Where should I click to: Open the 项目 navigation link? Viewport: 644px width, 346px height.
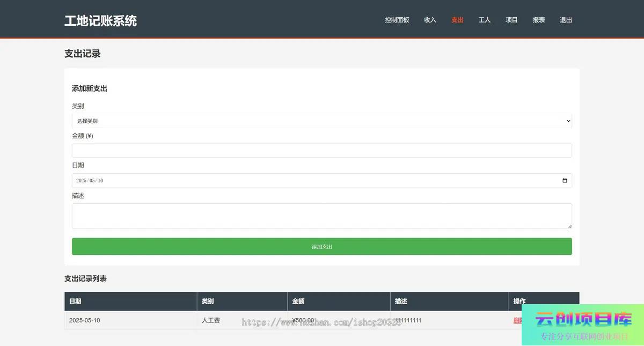point(511,20)
